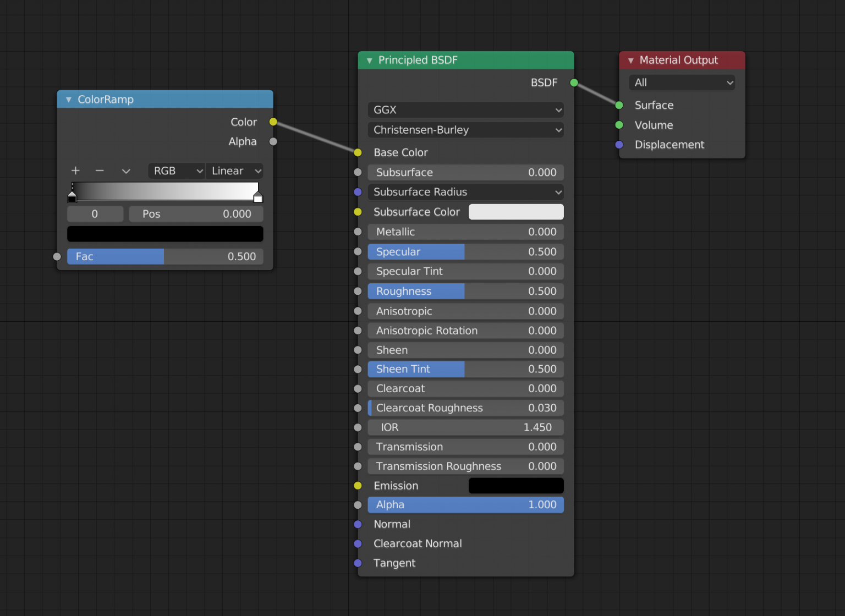Screen dimensions: 845x616
Task: Collapse the Principled BSDF node
Action: pos(370,61)
